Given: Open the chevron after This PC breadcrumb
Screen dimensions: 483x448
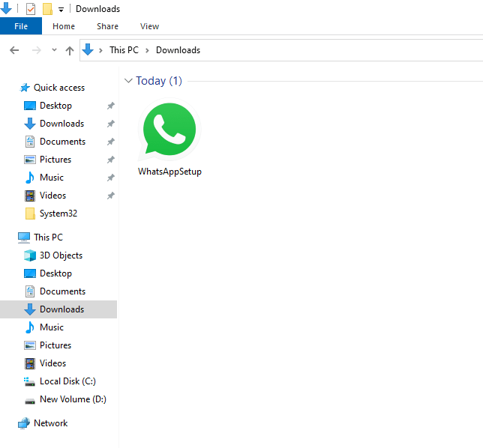Looking at the screenshot, I should click(x=147, y=50).
